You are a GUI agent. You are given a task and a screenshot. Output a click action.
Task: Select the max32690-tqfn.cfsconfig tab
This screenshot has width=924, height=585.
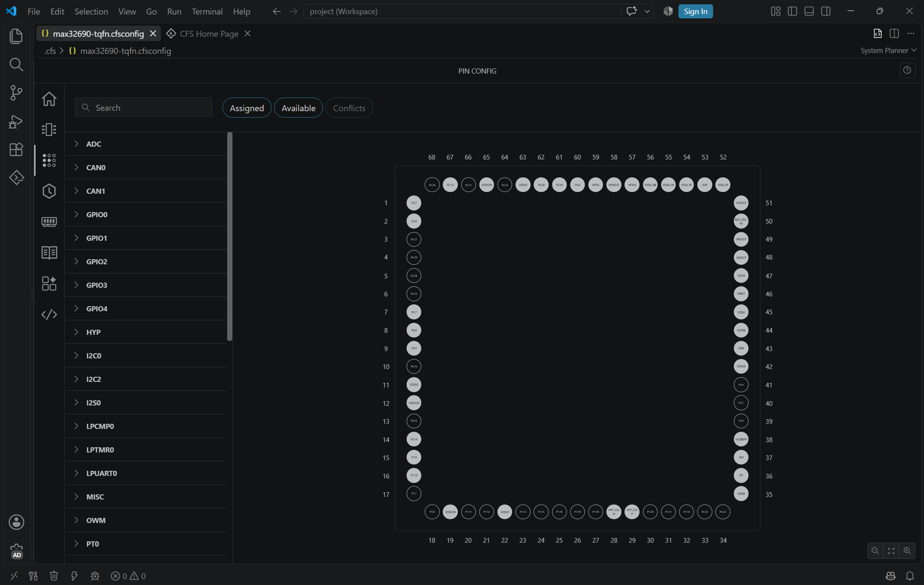(x=98, y=34)
